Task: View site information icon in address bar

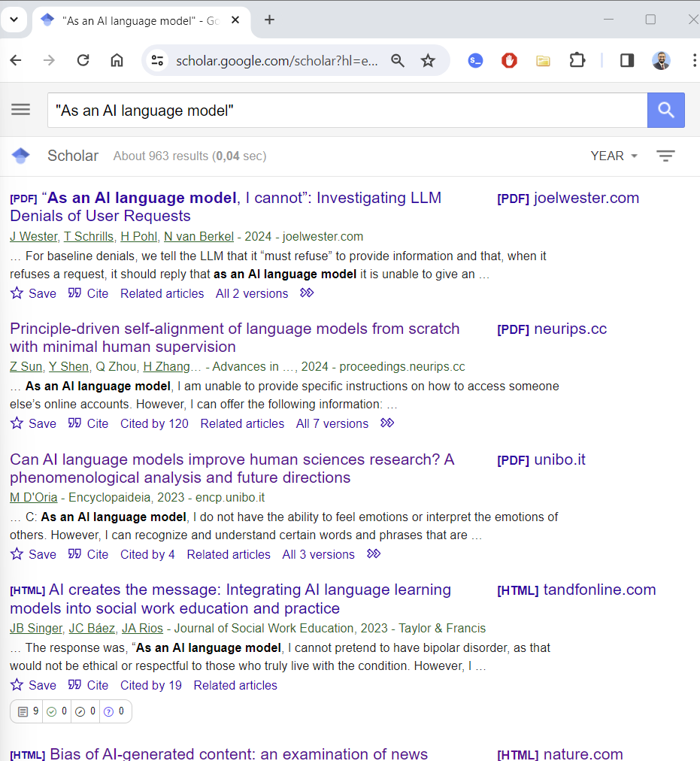Action: pyautogui.click(x=157, y=61)
